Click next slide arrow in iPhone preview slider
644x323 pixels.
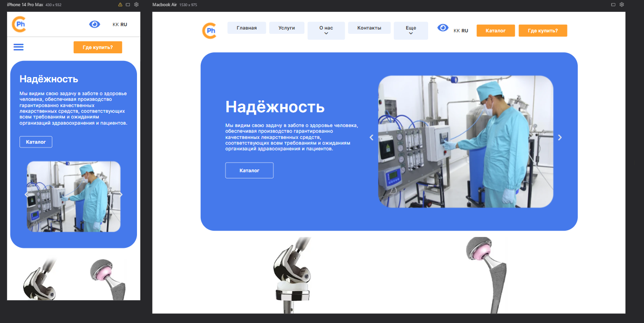[x=121, y=195]
